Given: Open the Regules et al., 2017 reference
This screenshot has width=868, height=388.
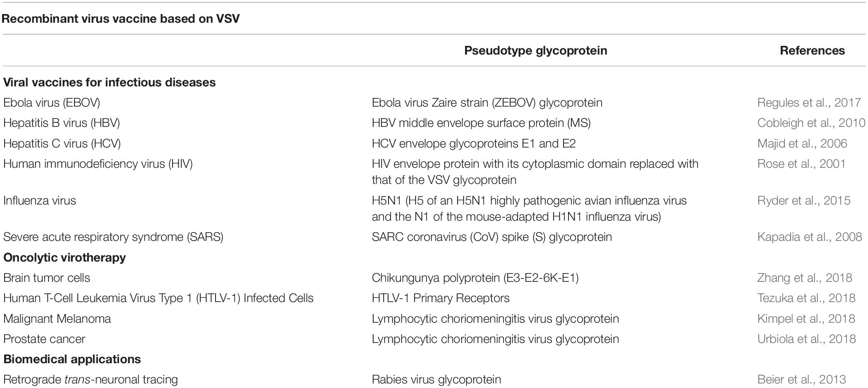Looking at the screenshot, I should [x=809, y=102].
